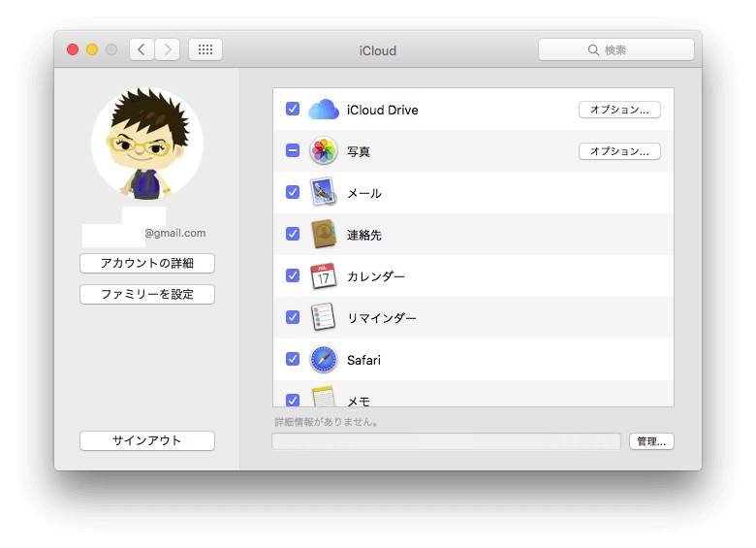The height and width of the screenshot is (548, 756).
Task: Uncheck the メール checkbox
Action: click(293, 192)
